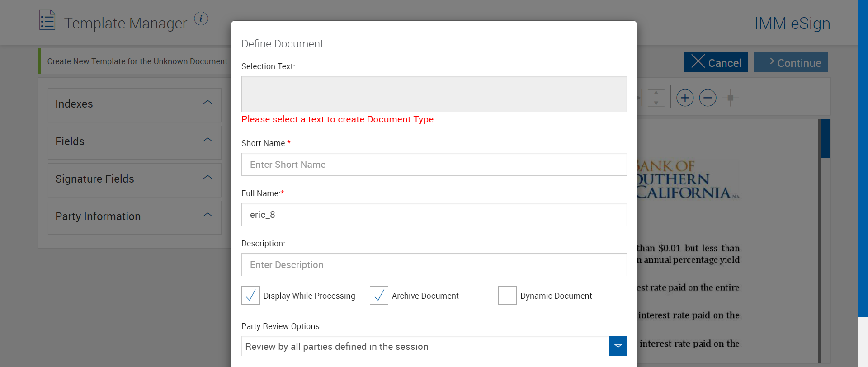Collapse the Indexes panel

tap(208, 103)
